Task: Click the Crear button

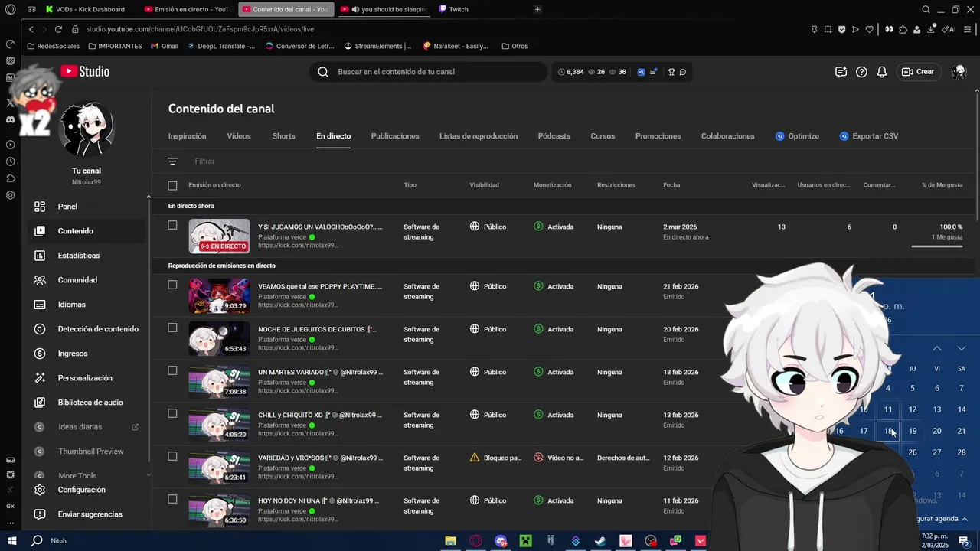Action: [918, 72]
